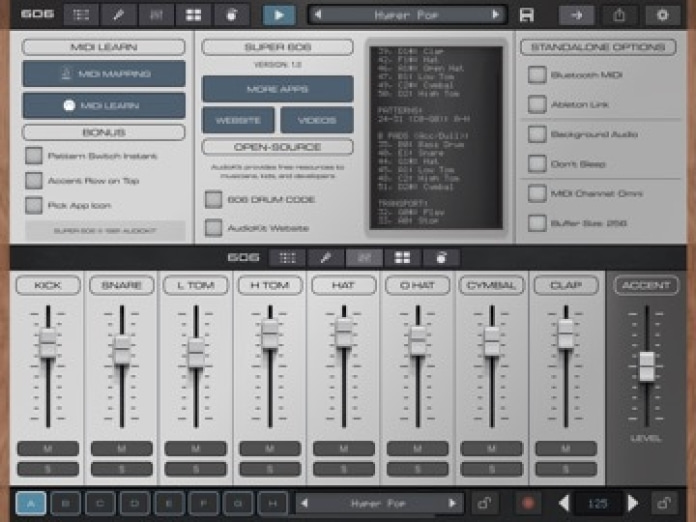Open settings with the gear icon
This screenshot has height=522, width=696.
[662, 16]
